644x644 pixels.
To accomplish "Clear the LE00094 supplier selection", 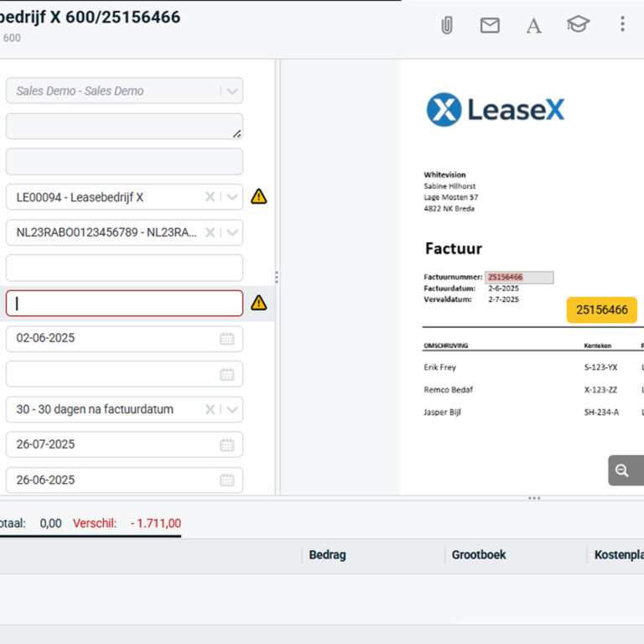I will pyautogui.click(x=210, y=197).
